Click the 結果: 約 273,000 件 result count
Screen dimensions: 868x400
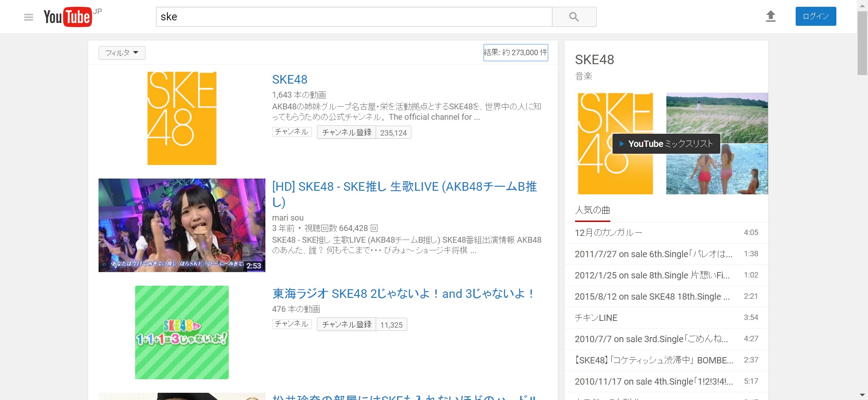pyautogui.click(x=516, y=52)
